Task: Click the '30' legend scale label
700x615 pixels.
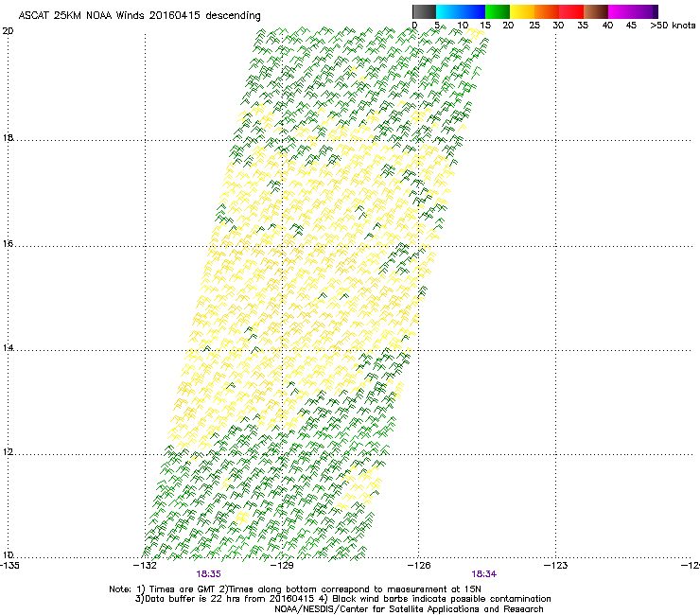Action: coord(558,26)
